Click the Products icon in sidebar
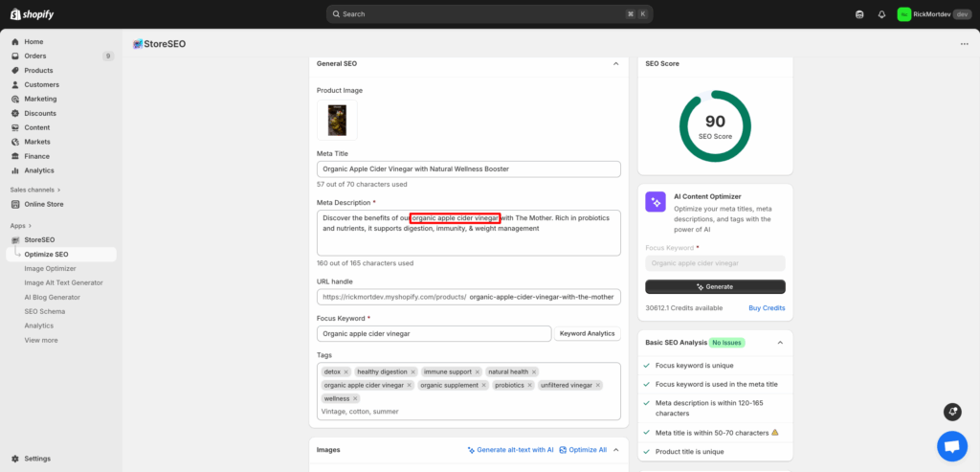Image resolution: width=980 pixels, height=472 pixels. coord(16,70)
